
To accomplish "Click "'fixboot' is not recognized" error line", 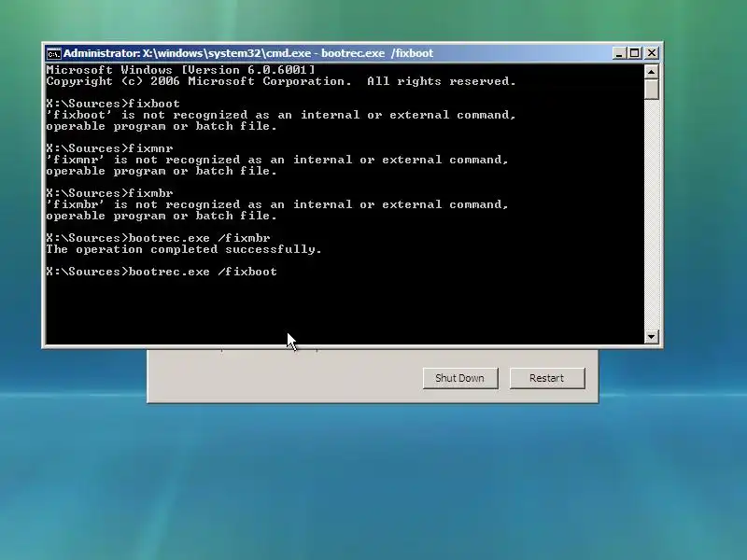I will click(x=281, y=115).
